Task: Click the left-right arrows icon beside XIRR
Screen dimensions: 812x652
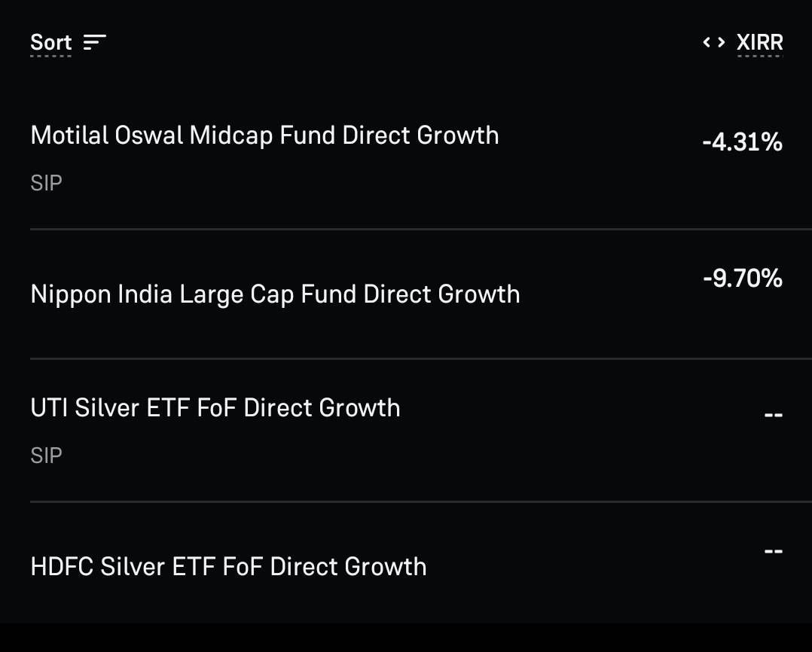Action: 713,42
